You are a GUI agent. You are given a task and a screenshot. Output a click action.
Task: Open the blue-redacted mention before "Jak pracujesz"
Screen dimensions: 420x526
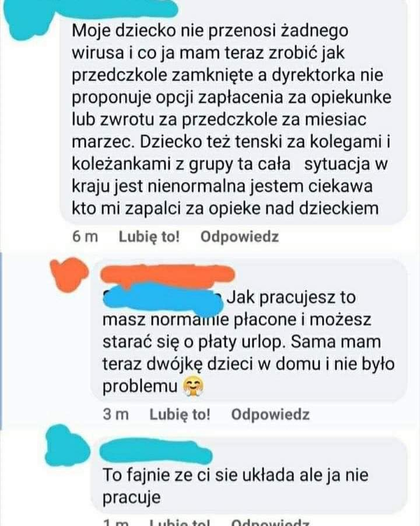point(163,298)
